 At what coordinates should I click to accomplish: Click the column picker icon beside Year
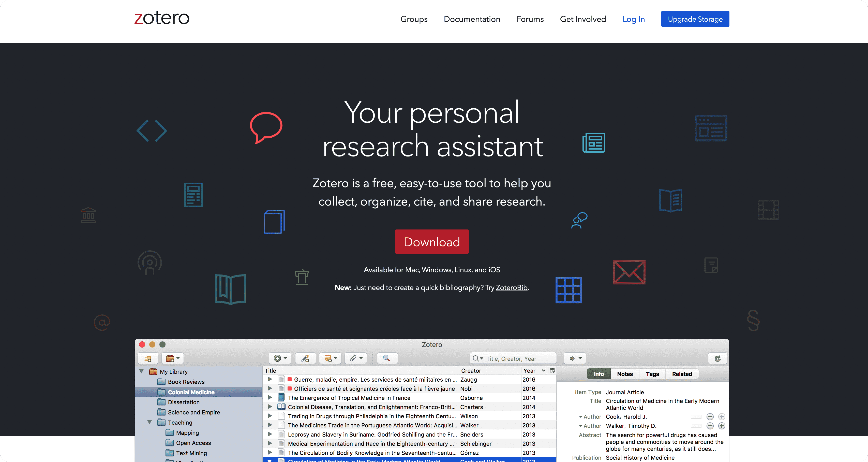[x=552, y=371]
